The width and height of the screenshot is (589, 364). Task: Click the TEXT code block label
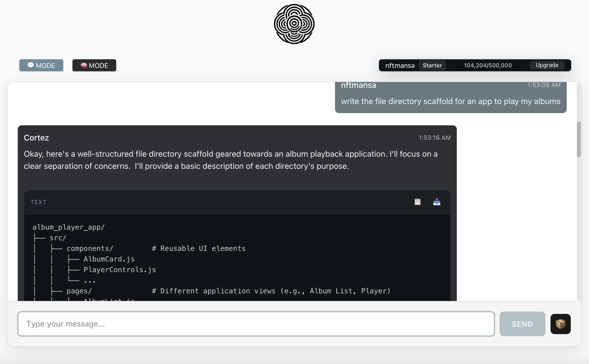click(38, 202)
